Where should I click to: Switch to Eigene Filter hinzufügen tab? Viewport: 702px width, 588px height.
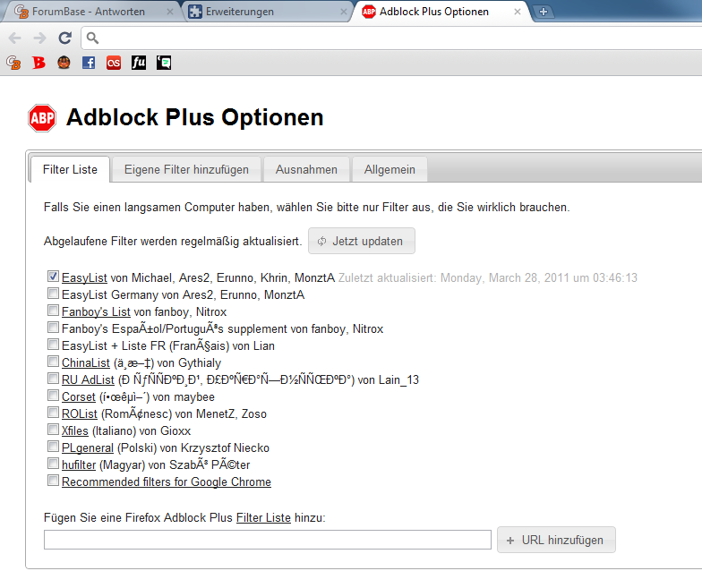click(x=186, y=170)
